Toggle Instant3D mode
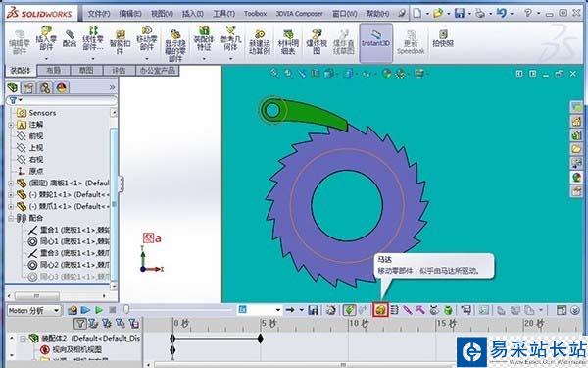 (x=375, y=42)
